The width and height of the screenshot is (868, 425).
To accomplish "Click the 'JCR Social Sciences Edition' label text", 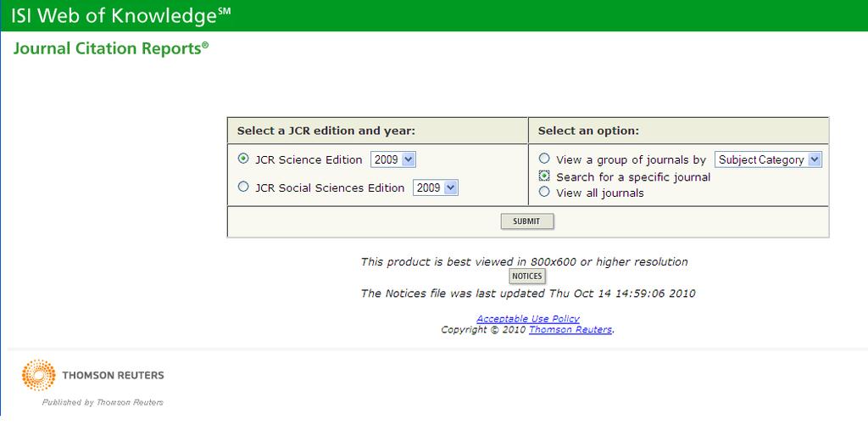I will 330,187.
